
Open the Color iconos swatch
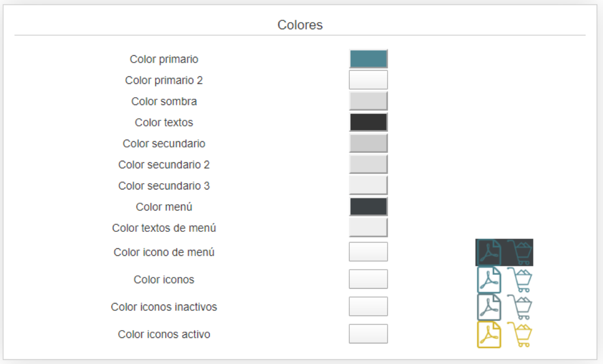pos(368,279)
